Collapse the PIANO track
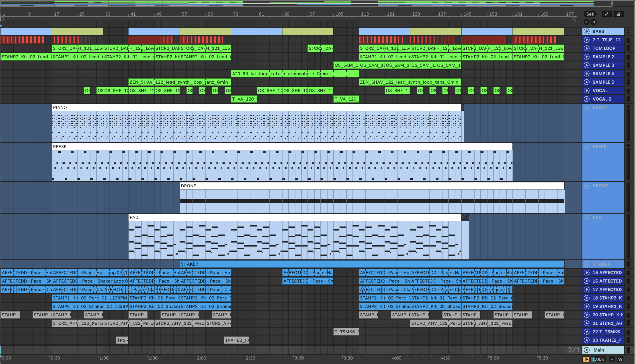635x364 pixels. [x=586, y=107]
